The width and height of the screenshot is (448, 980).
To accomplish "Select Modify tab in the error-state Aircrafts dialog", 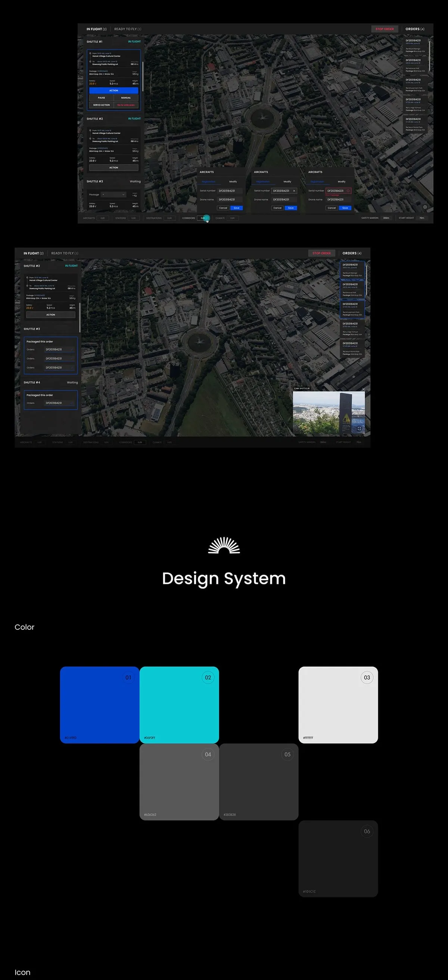I will coord(342,182).
